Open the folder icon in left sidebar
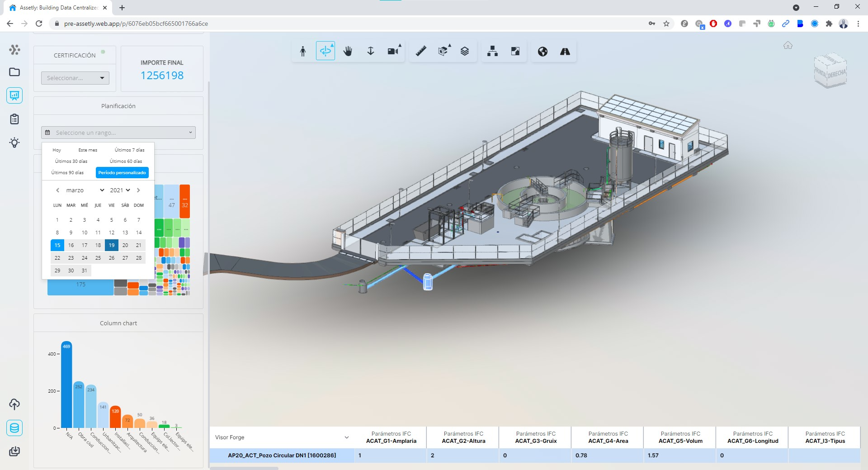This screenshot has width=868, height=470. (14, 72)
